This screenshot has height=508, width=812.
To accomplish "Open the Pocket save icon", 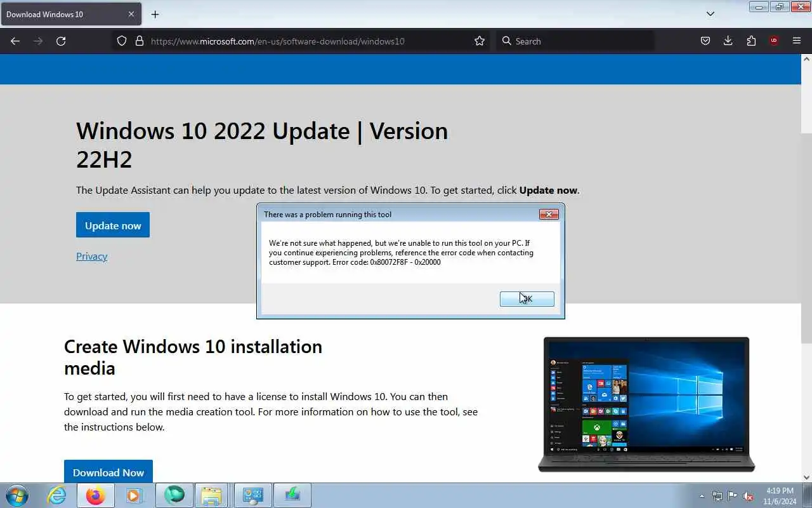I will click(705, 41).
